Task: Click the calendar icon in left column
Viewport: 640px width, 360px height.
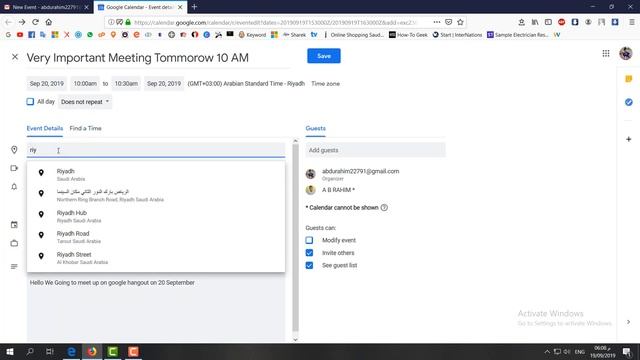Action: [14, 224]
